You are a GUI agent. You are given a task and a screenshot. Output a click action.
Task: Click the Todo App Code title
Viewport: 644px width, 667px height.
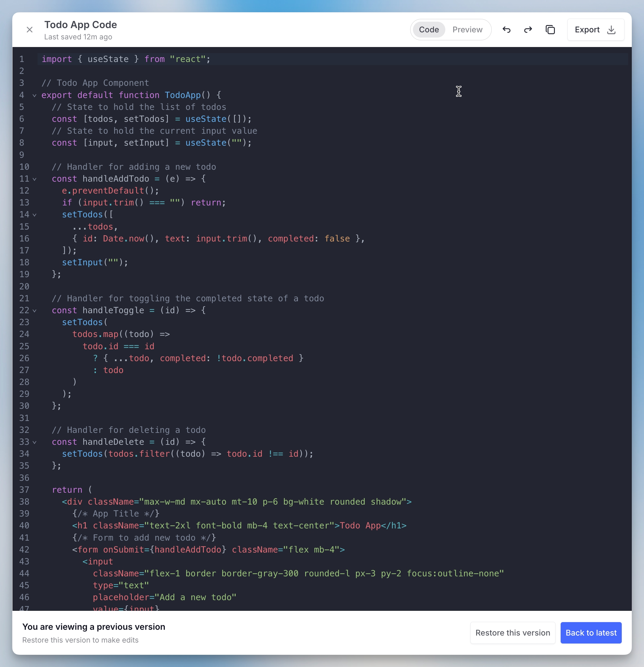coord(81,24)
